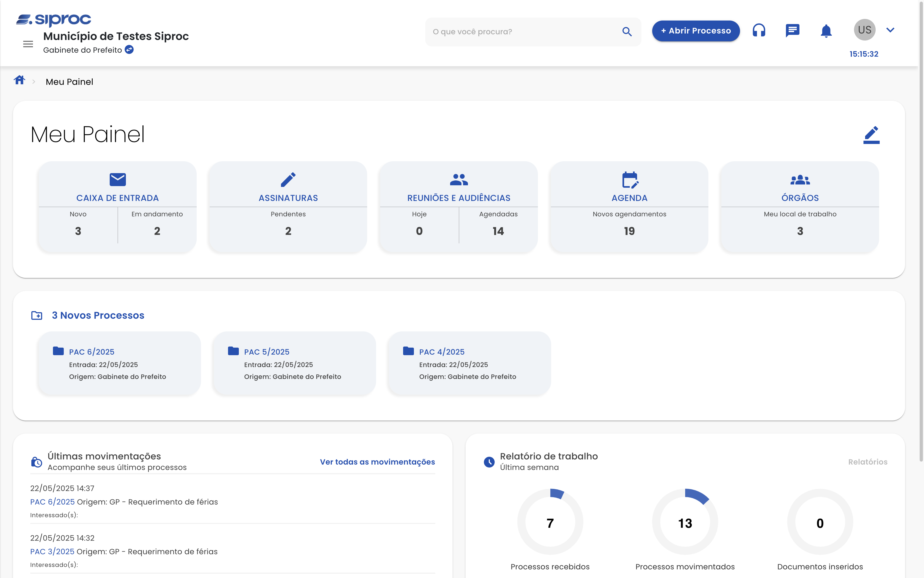924x578 pixels.
Task: Open the hamburger side menu
Action: click(28, 44)
